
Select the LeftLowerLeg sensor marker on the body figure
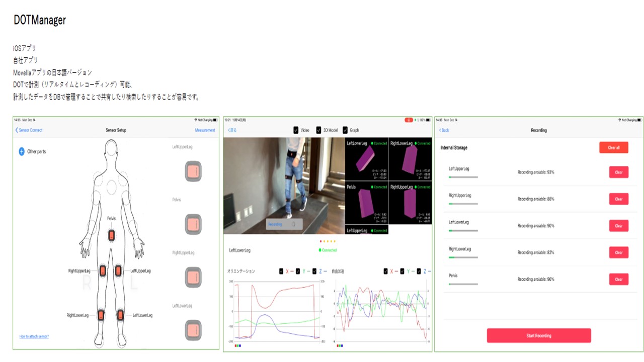tap(120, 315)
